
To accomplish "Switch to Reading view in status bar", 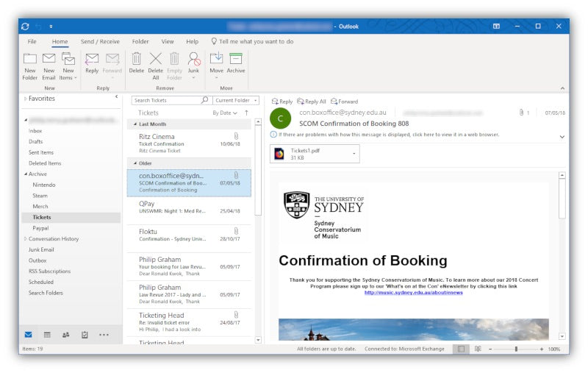I will [478, 349].
